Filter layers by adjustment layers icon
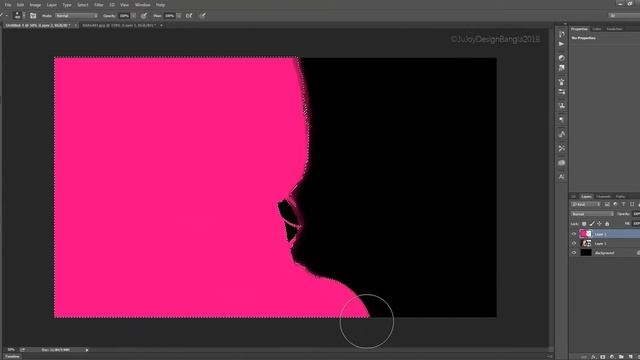The image size is (640, 360). [615, 204]
